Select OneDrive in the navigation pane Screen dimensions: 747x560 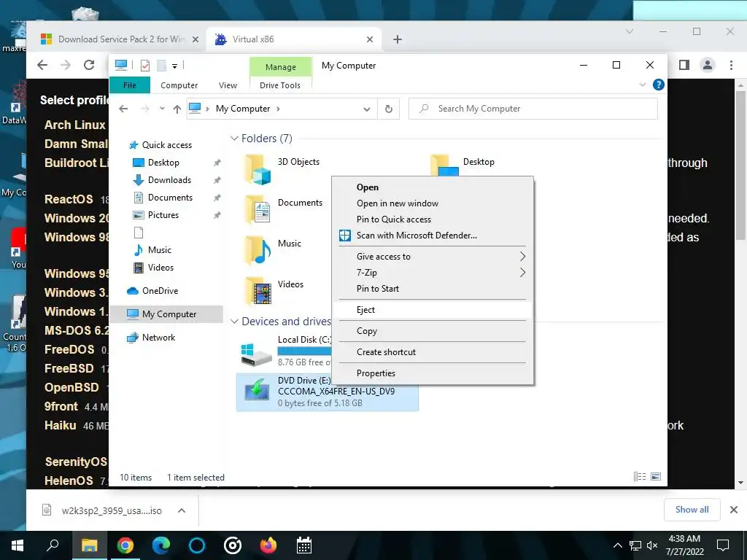(x=160, y=290)
